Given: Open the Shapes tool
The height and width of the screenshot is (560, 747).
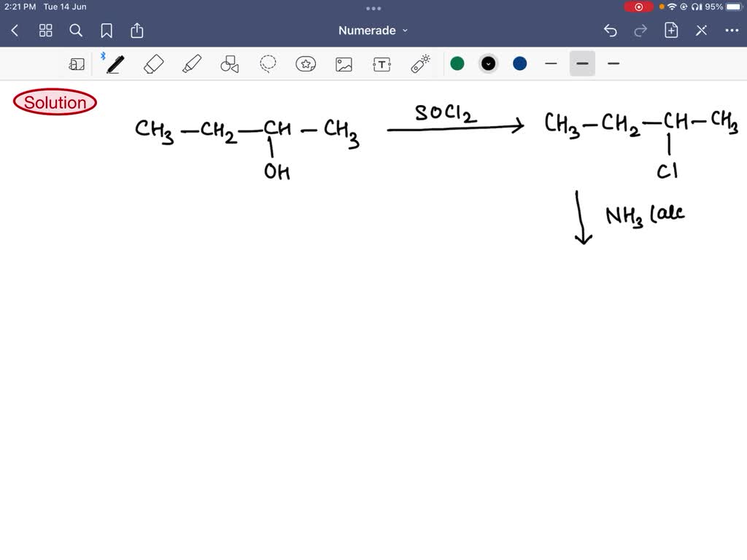Looking at the screenshot, I should 229,63.
